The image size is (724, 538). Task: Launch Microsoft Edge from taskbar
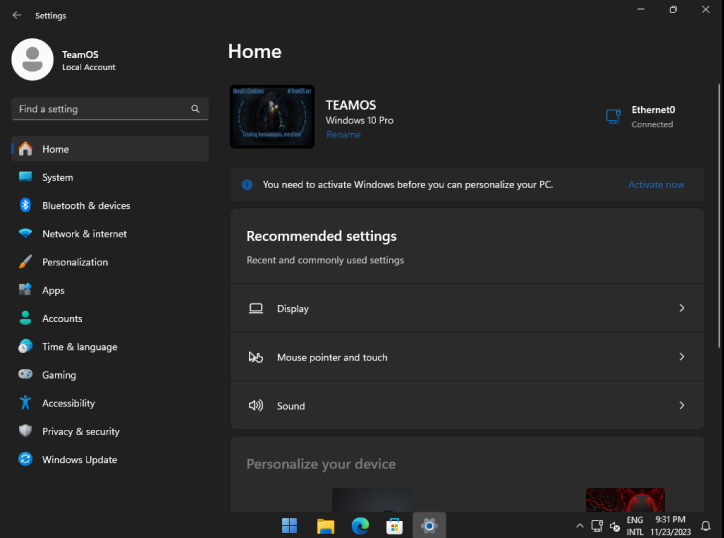pyautogui.click(x=360, y=525)
